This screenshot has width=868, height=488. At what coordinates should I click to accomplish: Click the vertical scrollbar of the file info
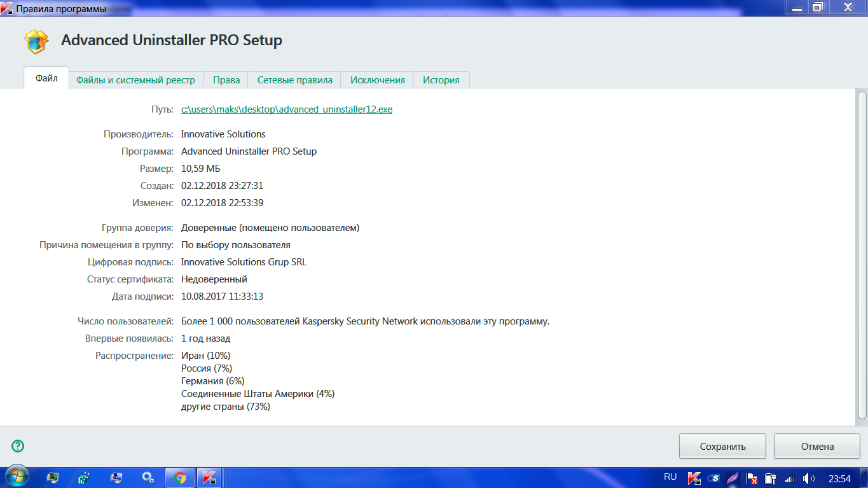[862, 256]
